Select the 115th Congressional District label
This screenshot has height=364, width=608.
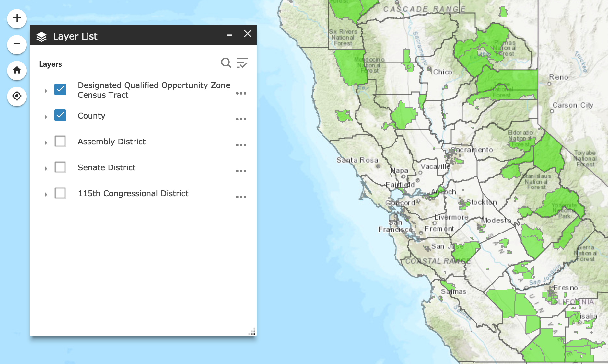tap(133, 193)
